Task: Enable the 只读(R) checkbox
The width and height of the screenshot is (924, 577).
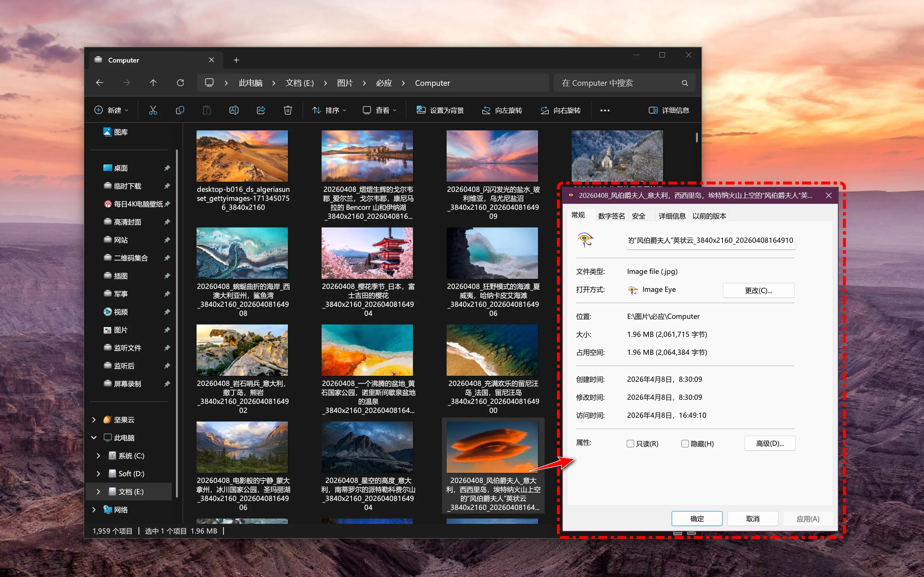Action: (630, 444)
